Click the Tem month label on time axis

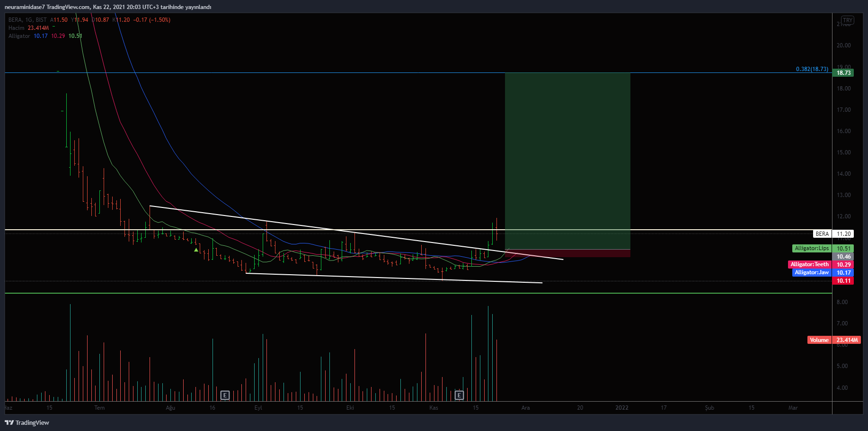coord(99,408)
